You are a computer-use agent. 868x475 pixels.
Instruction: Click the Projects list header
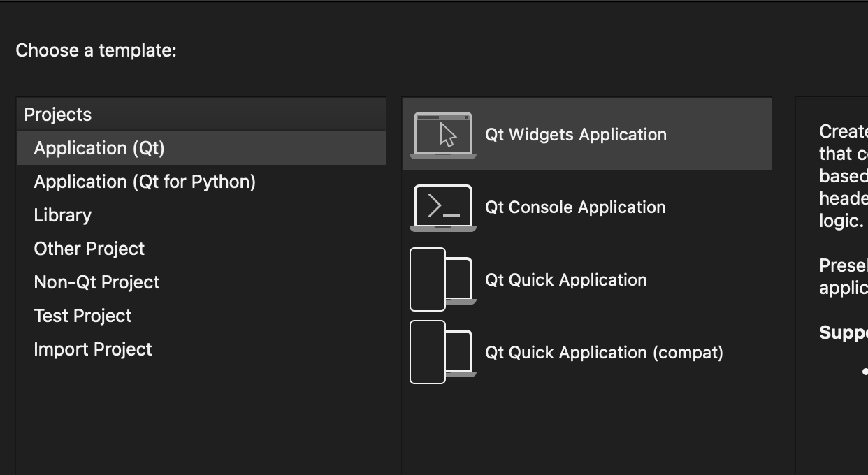[201, 115]
